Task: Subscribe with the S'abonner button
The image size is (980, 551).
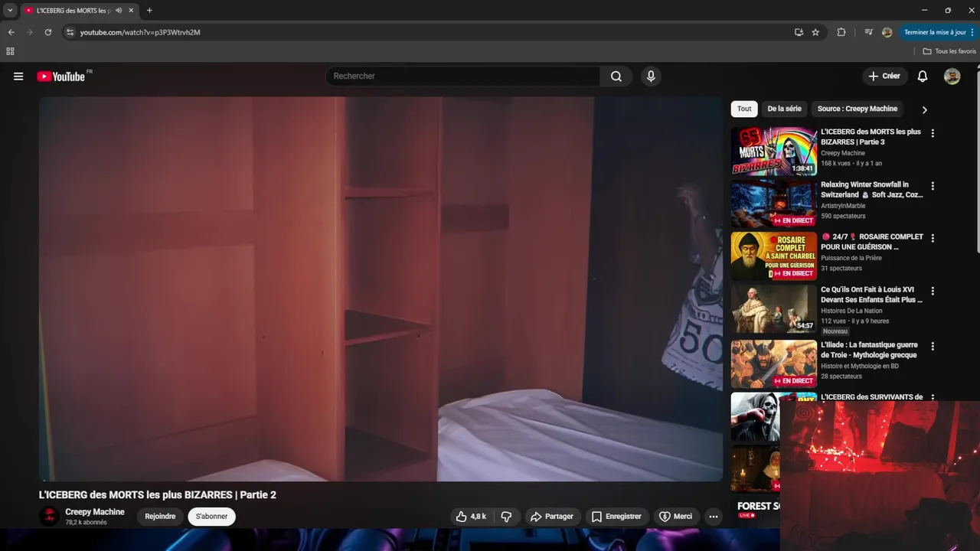Action: 211,517
